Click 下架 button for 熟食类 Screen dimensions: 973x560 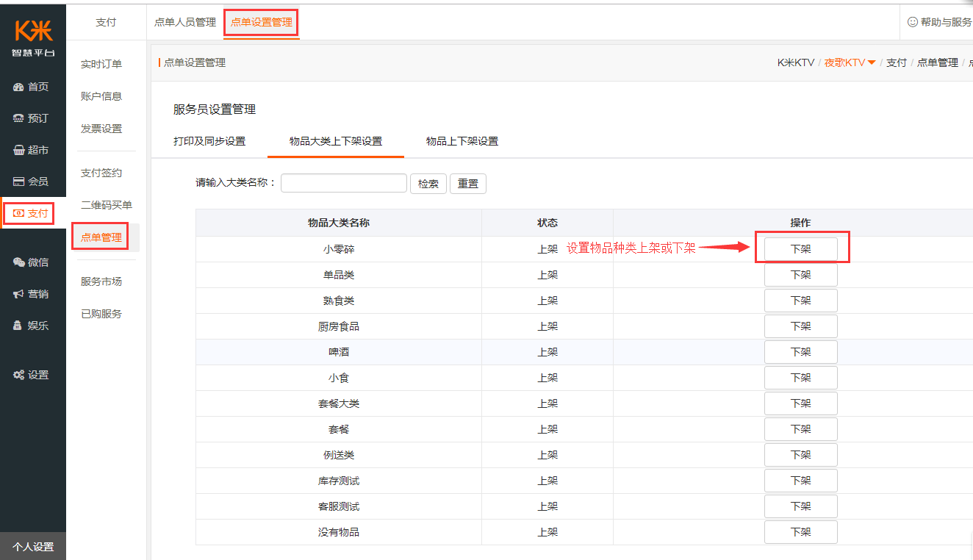pos(801,301)
